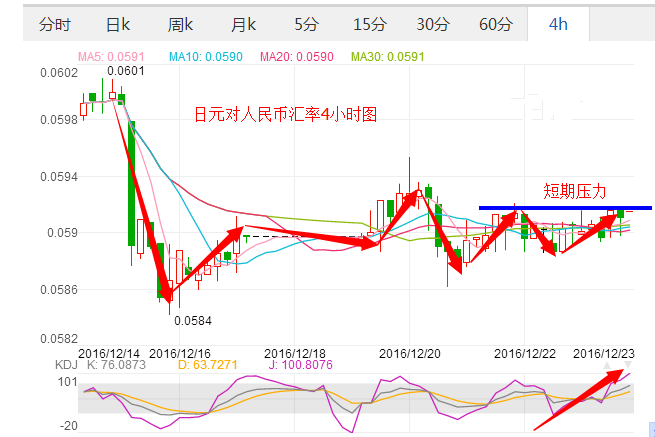Click the MA10: 0.0590 label

pyautogui.click(x=206, y=56)
